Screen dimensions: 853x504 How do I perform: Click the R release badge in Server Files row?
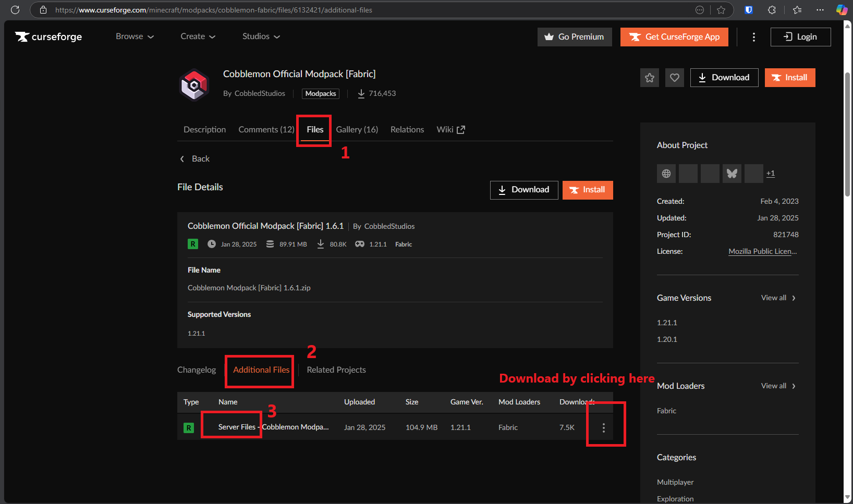189,428
